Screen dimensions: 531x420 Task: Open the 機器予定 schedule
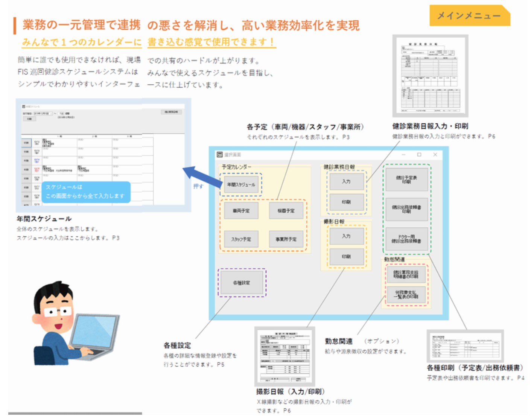[x=286, y=211]
